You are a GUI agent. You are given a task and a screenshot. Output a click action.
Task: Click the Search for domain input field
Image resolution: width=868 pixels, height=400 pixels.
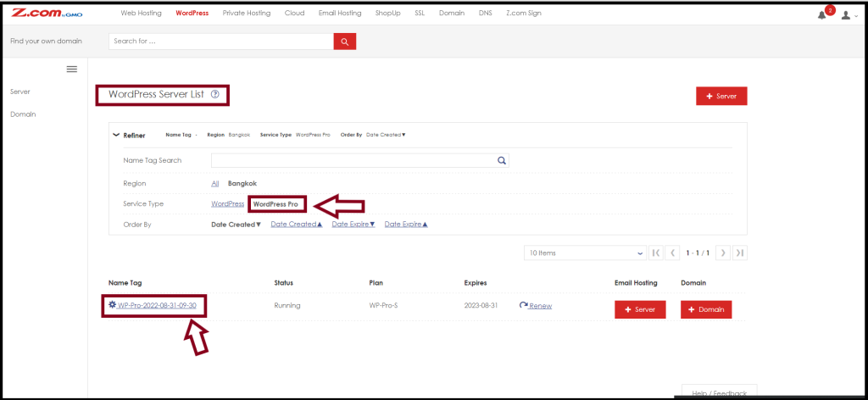(x=221, y=42)
